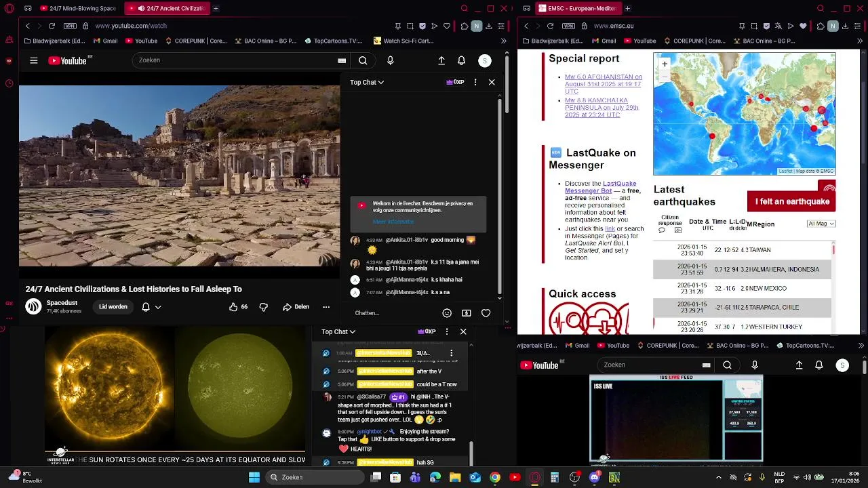Switch to 24/7 Mind-Blowing Space tab
Image resolution: width=868 pixels, height=488 pixels.
coord(77,9)
